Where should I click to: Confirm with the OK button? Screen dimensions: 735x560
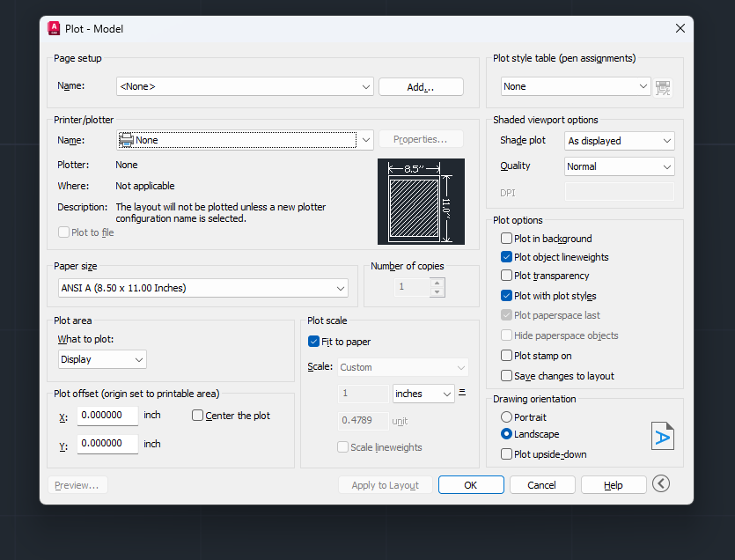coord(471,485)
